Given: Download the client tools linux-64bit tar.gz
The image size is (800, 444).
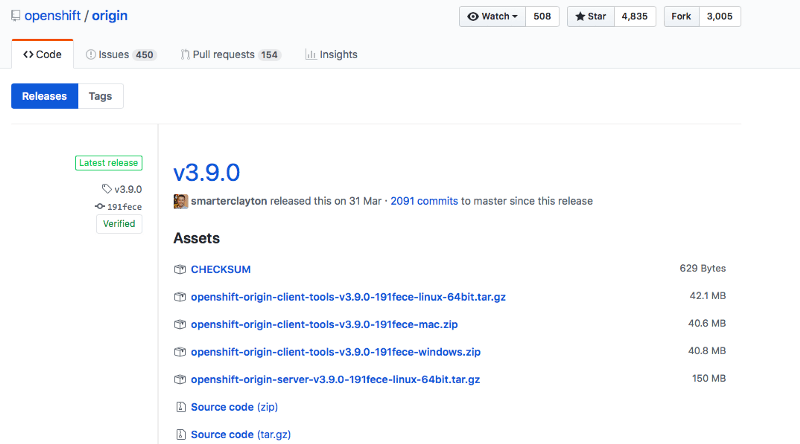Looking at the screenshot, I should point(348,297).
